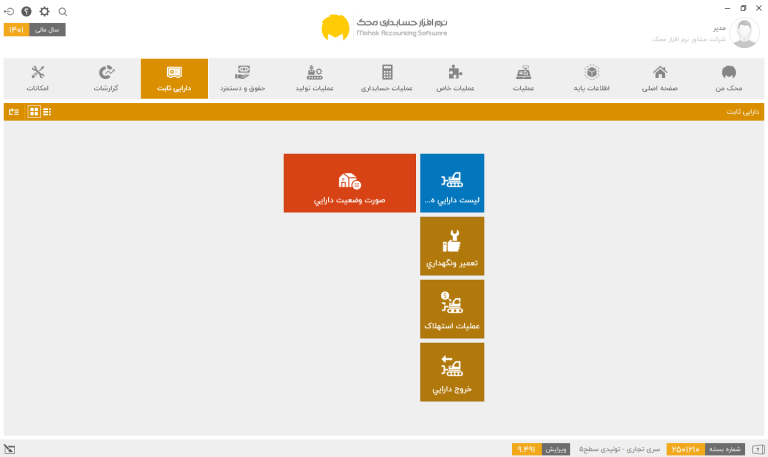Open the لیست دارایی blue tile
The image size is (768, 457).
[452, 183]
